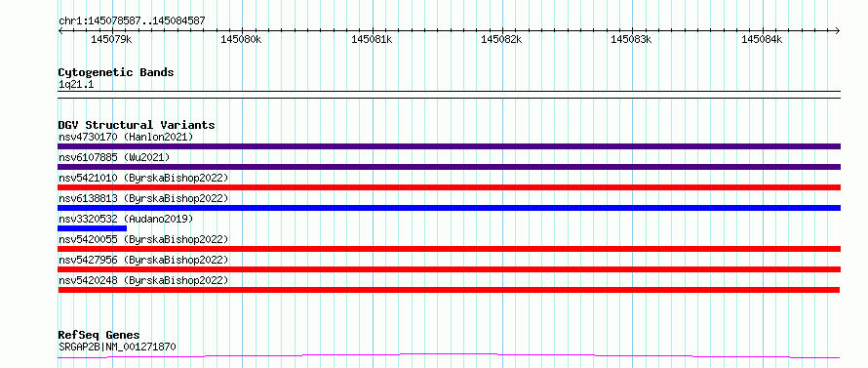Open nsv5420055 (ByrskaBishop2022) variant
This screenshot has width=868, height=368.
(x=143, y=239)
